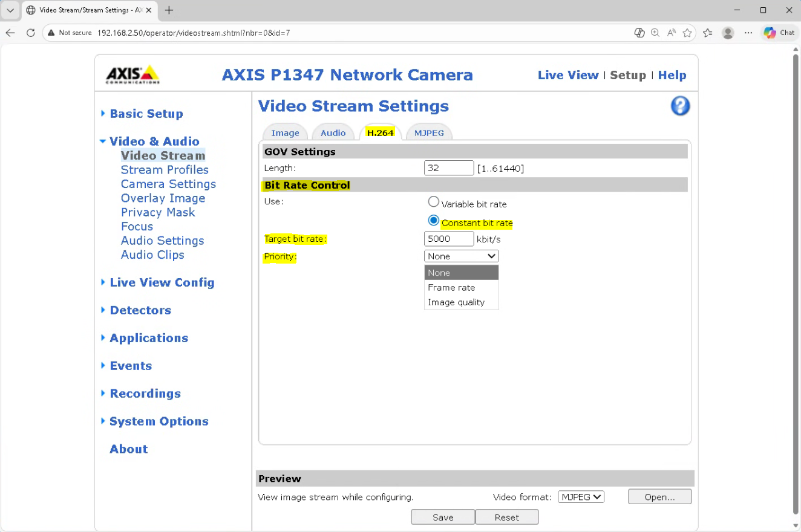The height and width of the screenshot is (532, 801).
Task: Open Overlay Image in the sidebar
Action: pyautogui.click(x=163, y=198)
